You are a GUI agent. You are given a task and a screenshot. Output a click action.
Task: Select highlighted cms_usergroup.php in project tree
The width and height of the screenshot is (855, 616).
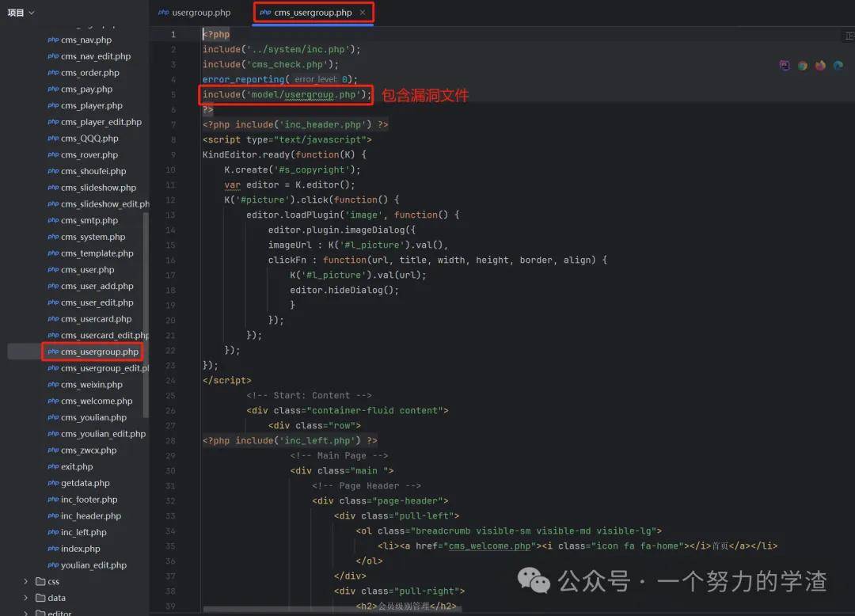[x=93, y=352]
